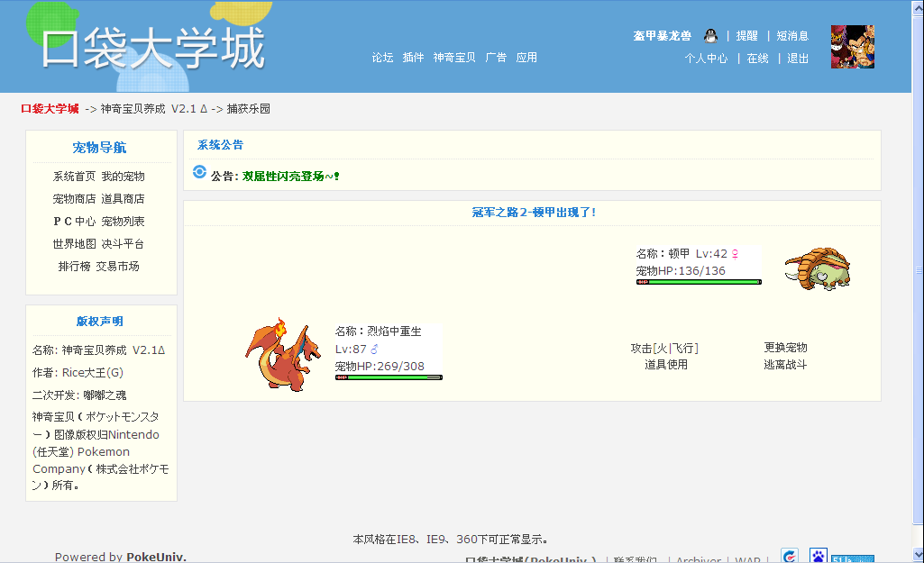Click 捕获乐园 breadcrumb
Image resolution: width=924 pixels, height=563 pixels.
(x=249, y=109)
